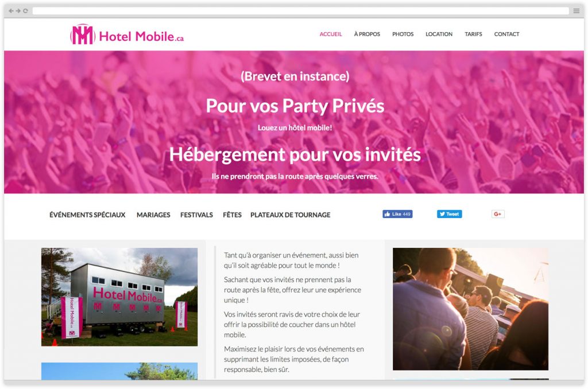Click the browser forward arrow icon
The width and height of the screenshot is (588, 389).
click(18, 11)
